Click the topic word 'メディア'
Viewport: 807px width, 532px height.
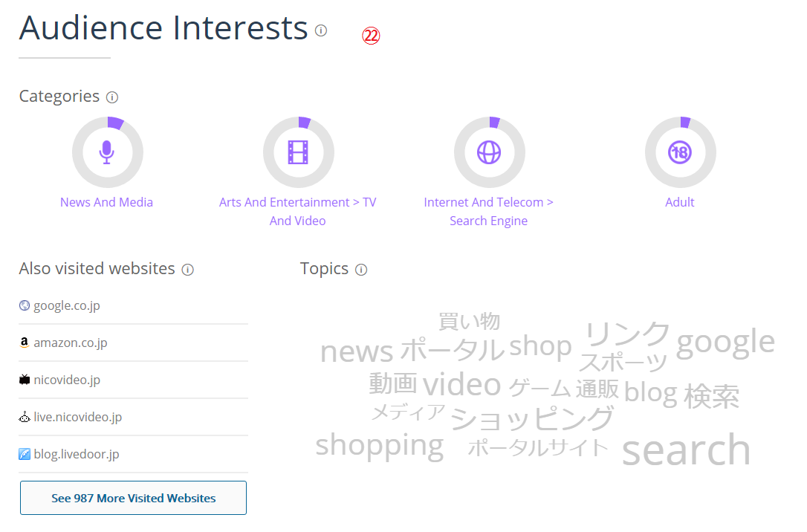(x=408, y=412)
